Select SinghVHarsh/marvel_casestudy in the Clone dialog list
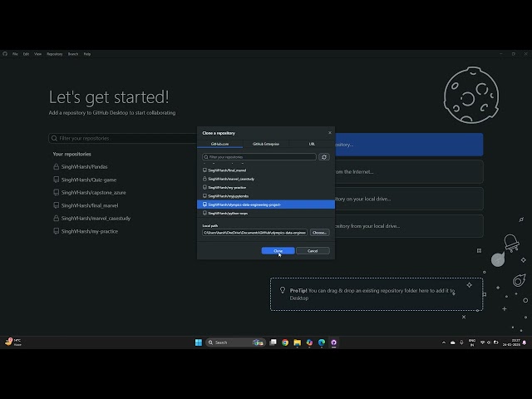Image resolution: width=532 pixels, height=399 pixels. [266, 179]
